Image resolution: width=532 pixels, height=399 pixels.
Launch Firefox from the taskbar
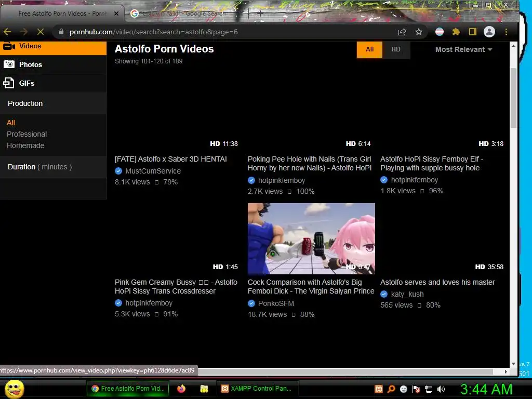[x=181, y=389]
